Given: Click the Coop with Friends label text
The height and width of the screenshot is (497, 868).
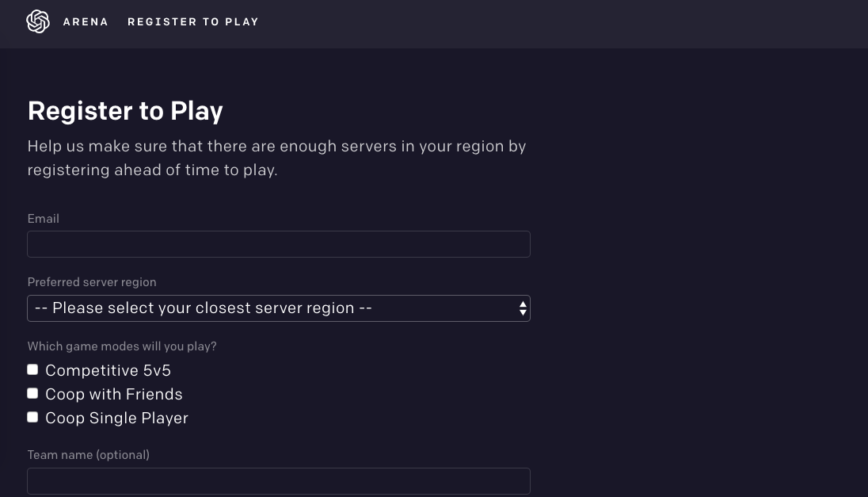Looking at the screenshot, I should [114, 395].
